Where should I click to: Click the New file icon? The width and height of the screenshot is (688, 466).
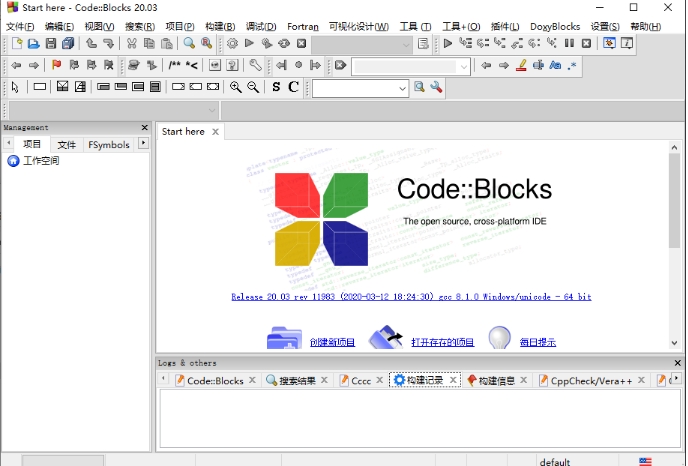click(x=17, y=44)
